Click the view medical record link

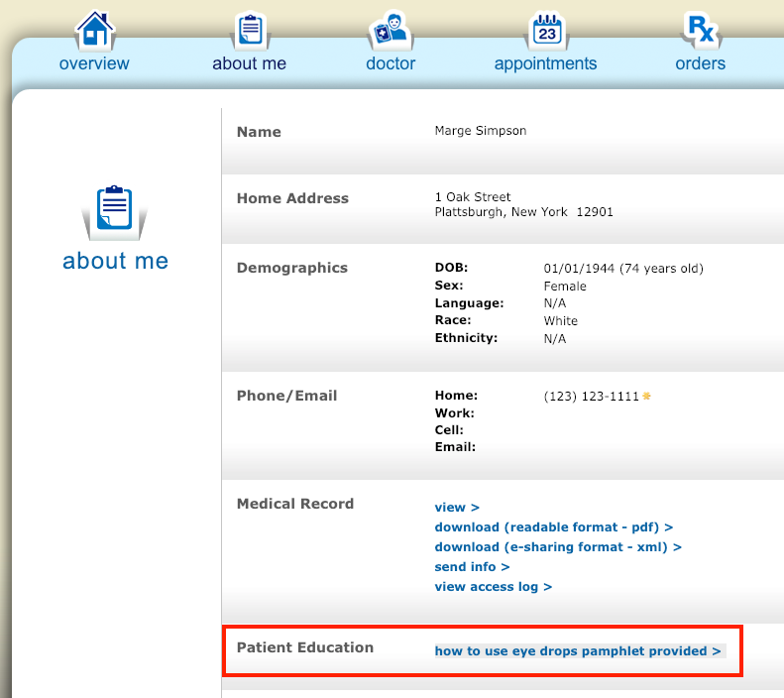(457, 508)
